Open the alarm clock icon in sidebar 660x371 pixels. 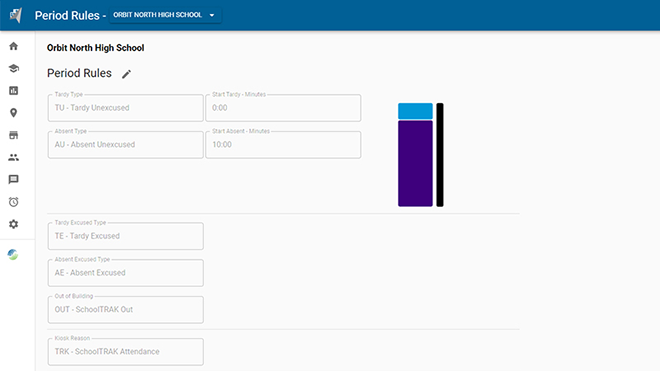13,202
